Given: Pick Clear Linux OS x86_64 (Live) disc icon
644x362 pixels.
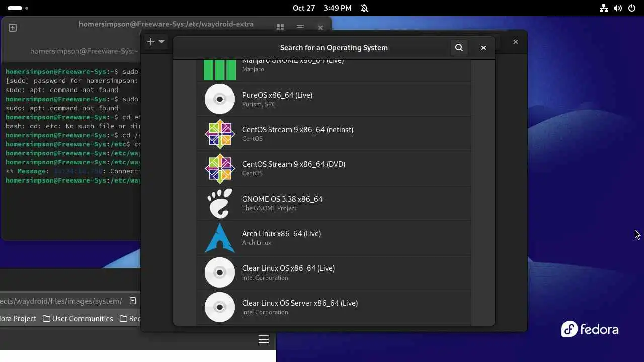Looking at the screenshot, I should 220,273.
